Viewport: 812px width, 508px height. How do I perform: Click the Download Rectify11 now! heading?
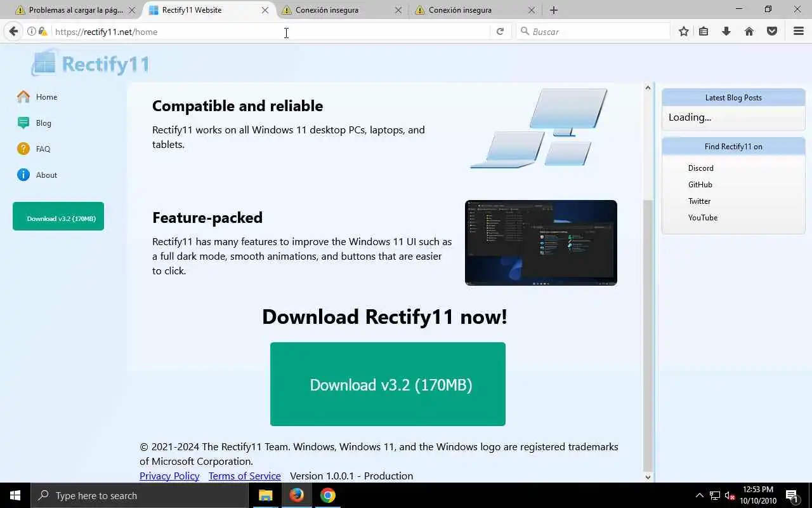point(384,316)
